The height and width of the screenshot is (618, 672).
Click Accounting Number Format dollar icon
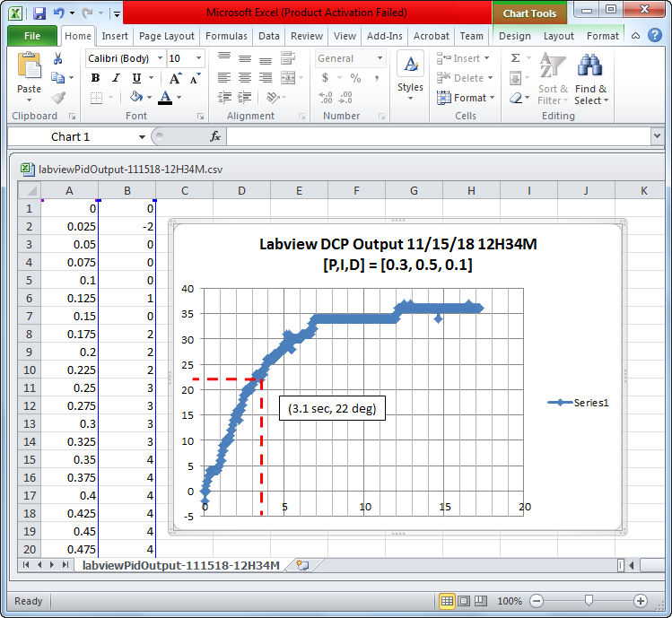coord(326,78)
